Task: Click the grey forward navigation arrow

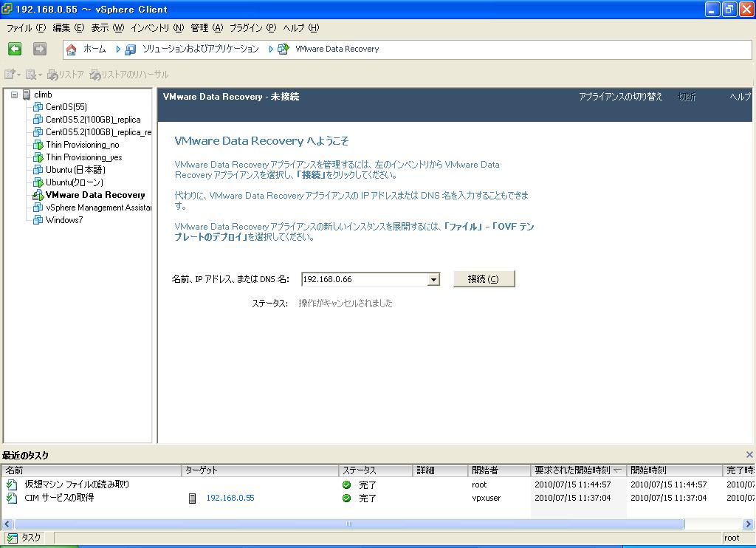Action: point(40,49)
